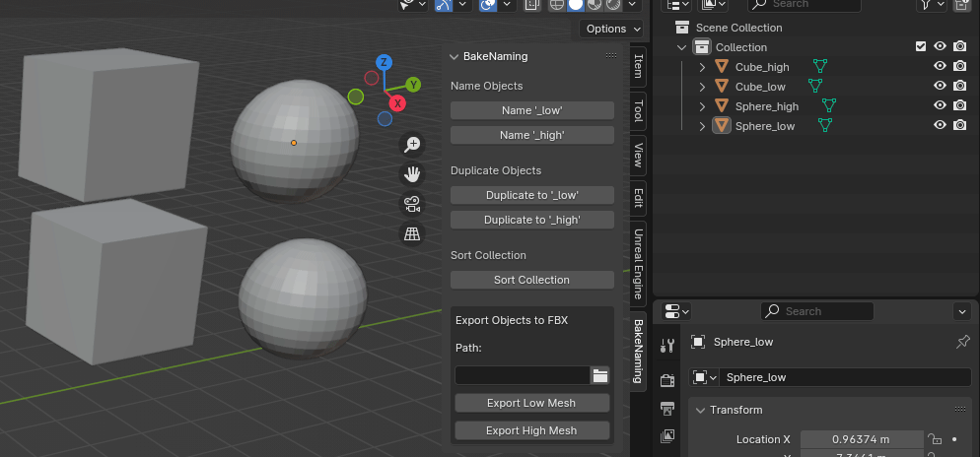Open outliner filter dropdown
The width and height of the screenshot is (980, 457).
click(930, 5)
